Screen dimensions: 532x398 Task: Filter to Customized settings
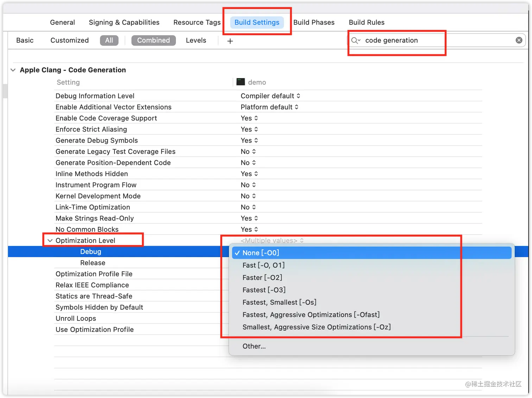pyautogui.click(x=69, y=40)
